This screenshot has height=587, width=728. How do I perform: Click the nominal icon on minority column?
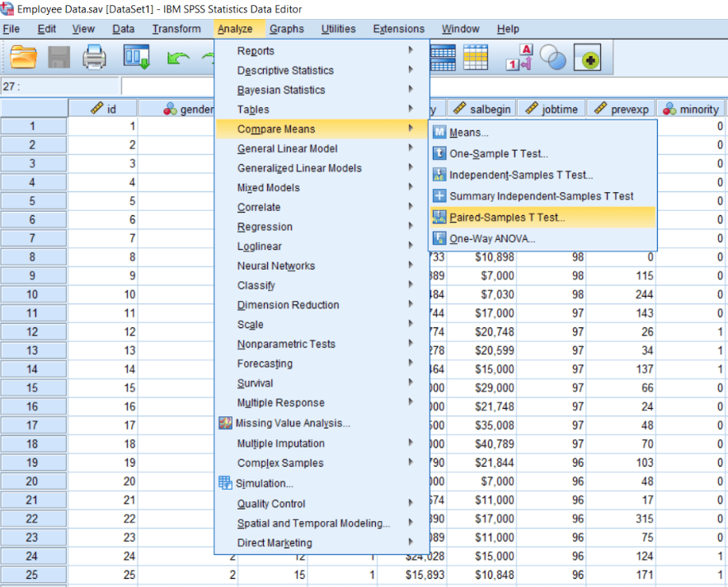[669, 109]
